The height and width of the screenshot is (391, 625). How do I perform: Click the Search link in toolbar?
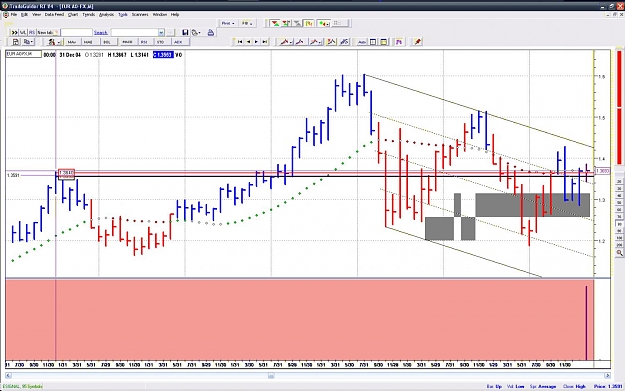coord(101,33)
